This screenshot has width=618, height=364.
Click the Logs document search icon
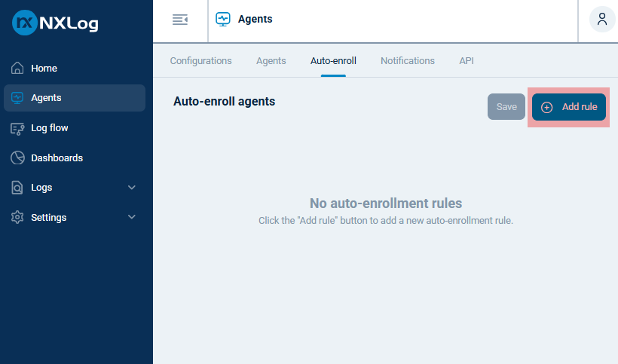coord(17,188)
